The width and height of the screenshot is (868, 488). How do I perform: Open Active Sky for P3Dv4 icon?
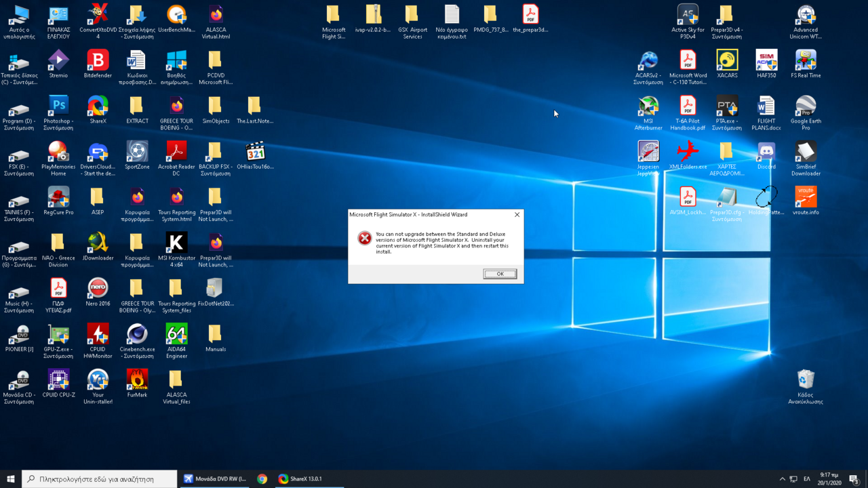(x=688, y=21)
